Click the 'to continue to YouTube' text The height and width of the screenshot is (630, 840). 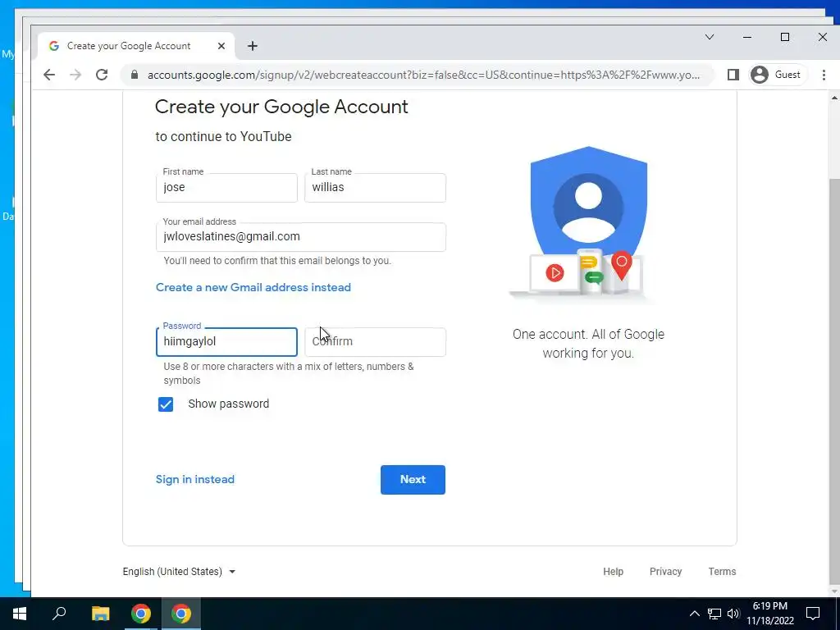tap(223, 137)
